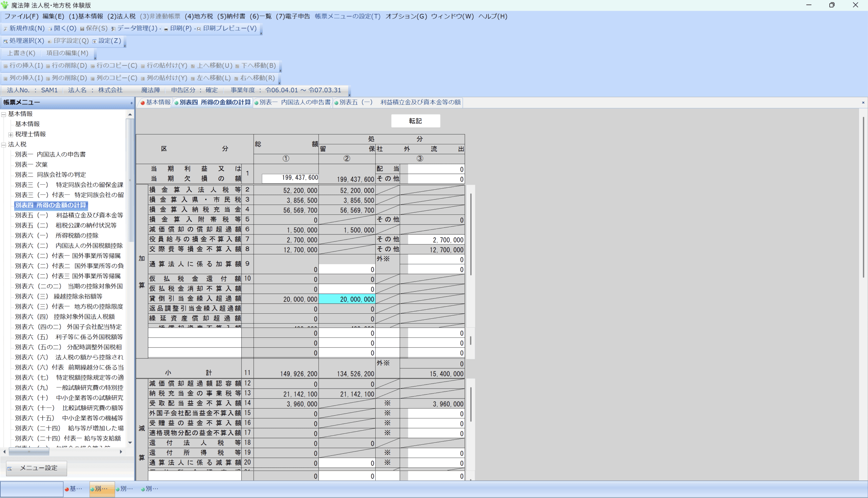Screen dimensions: 868x498
Task: Click 項目の編集(M) toolbar button
Action: pyautogui.click(x=67, y=53)
